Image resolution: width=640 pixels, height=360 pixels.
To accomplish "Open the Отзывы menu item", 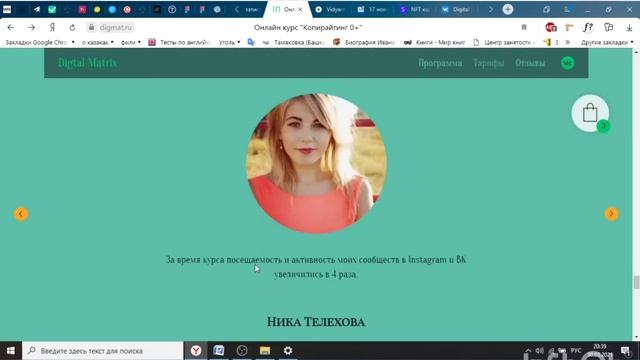I will coord(530,63).
